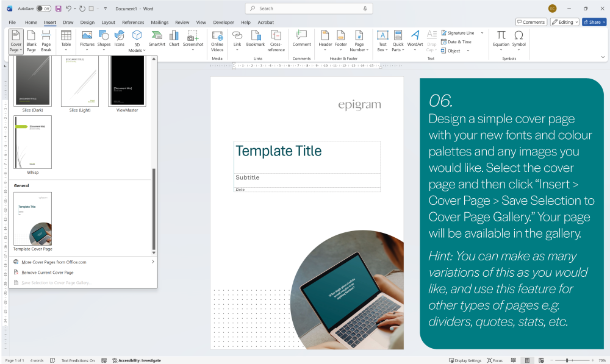
Task: Open 3D Models dropdown
Action: (137, 41)
